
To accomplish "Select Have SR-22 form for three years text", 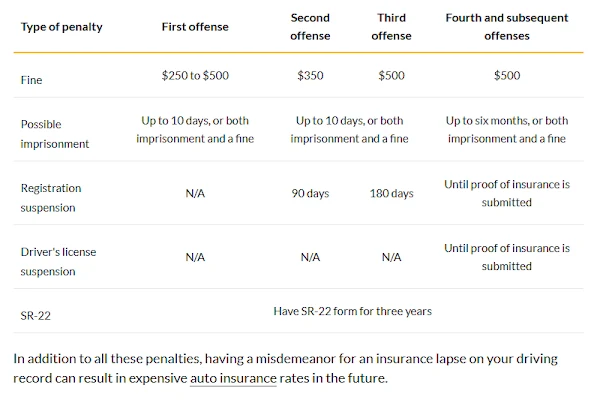I will pos(352,311).
